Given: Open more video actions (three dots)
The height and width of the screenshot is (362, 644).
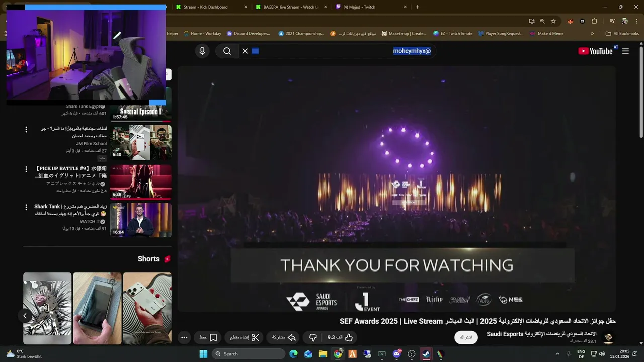Looking at the screenshot, I should tap(184, 337).
